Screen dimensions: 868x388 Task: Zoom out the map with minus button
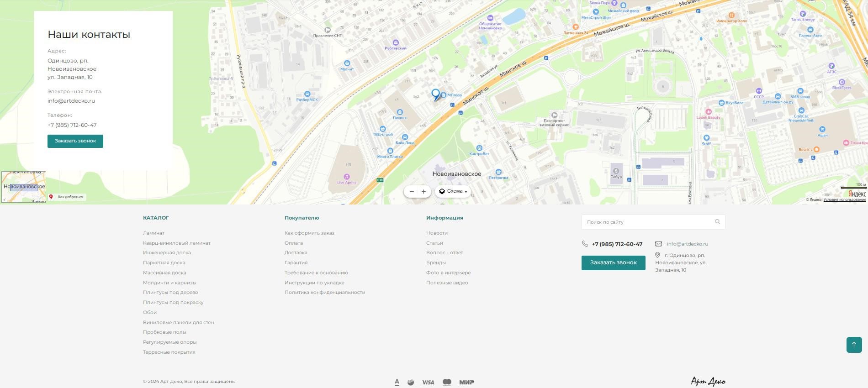coord(412,192)
